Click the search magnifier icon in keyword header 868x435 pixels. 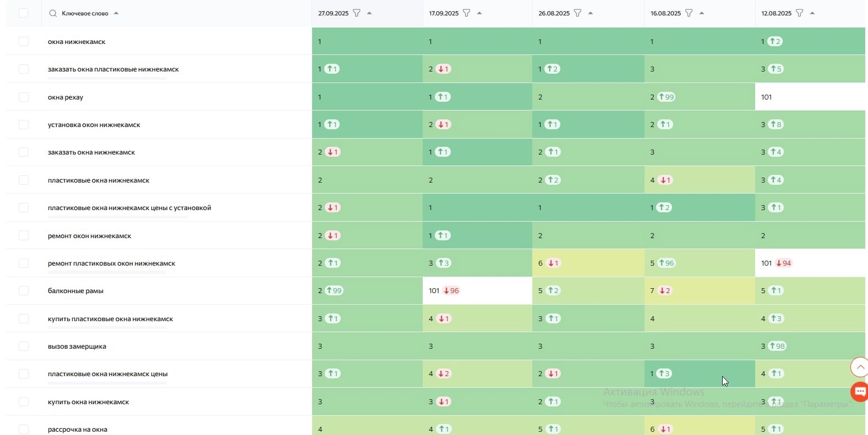pos(53,13)
